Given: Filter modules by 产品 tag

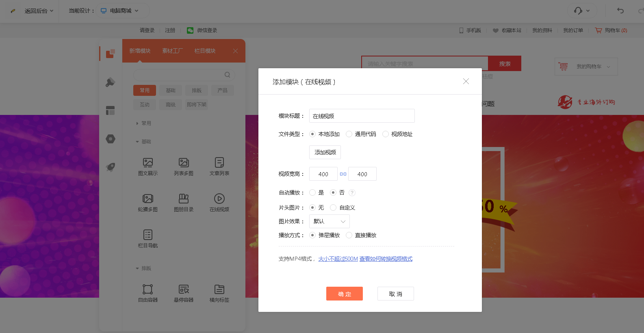Looking at the screenshot, I should (x=223, y=90).
